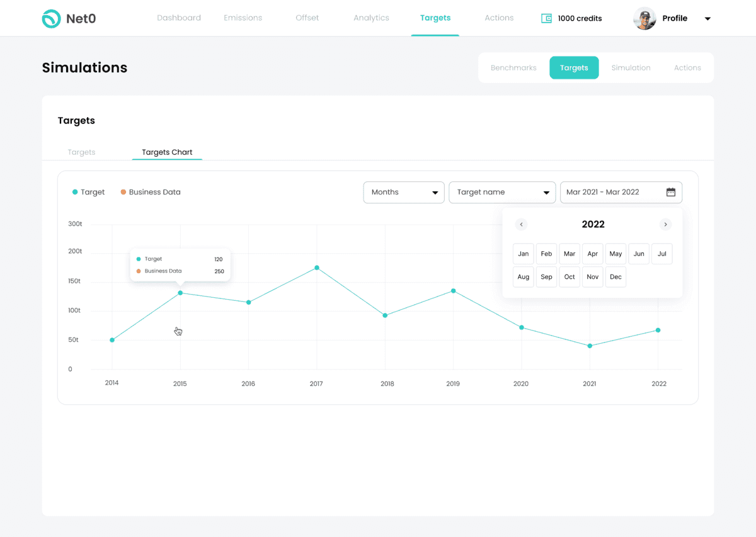The image size is (756, 537).
Task: Click the tooltip Target value 120
Action: (x=219, y=259)
